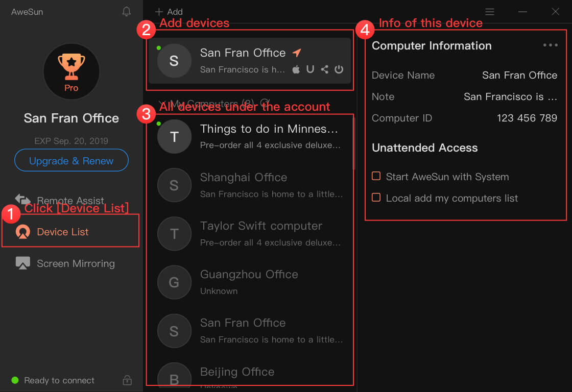The height and width of the screenshot is (392, 572).
Task: Click the share icon on San Fran Office
Action: [325, 69]
